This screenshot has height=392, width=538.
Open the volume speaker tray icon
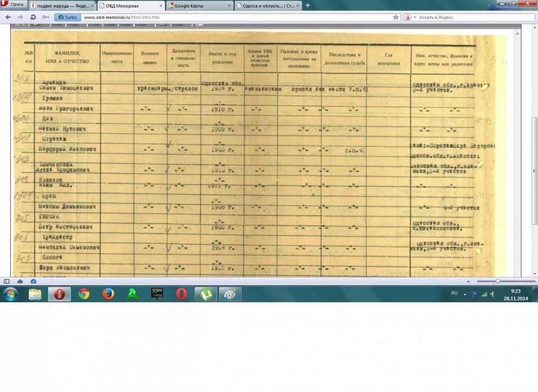pos(493,294)
